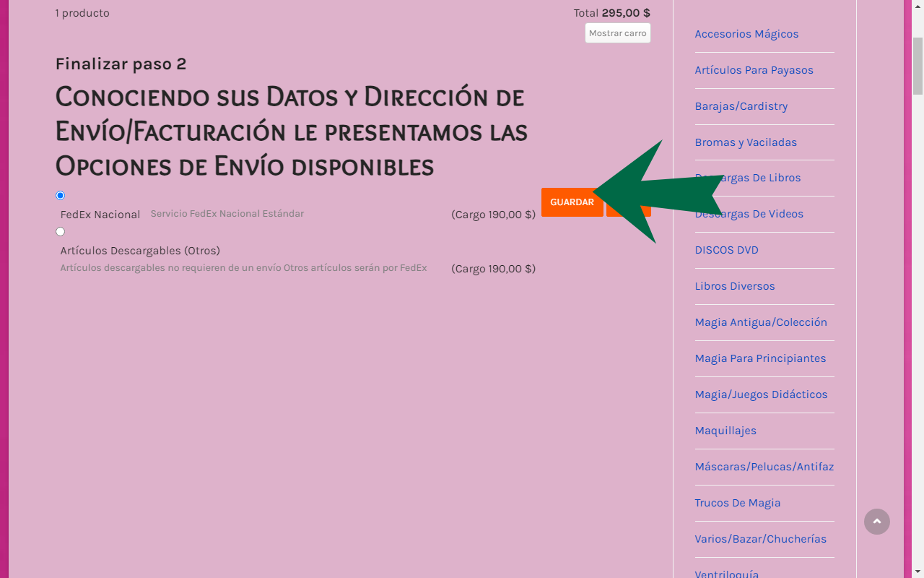Visit the Trucos De Magia category

tap(738, 503)
